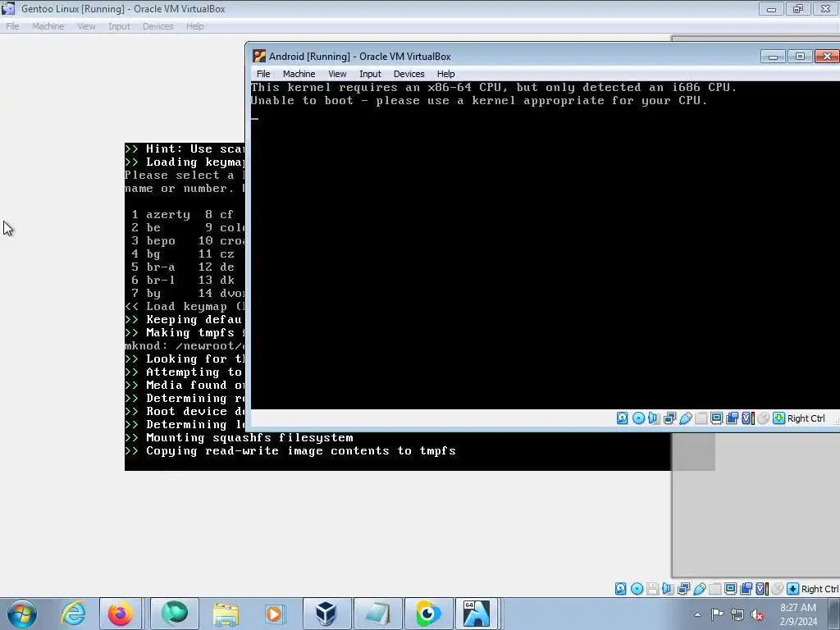Click mouse integration indicator in Gentoo status bar
Screen dimensions: 840x630
778,589
